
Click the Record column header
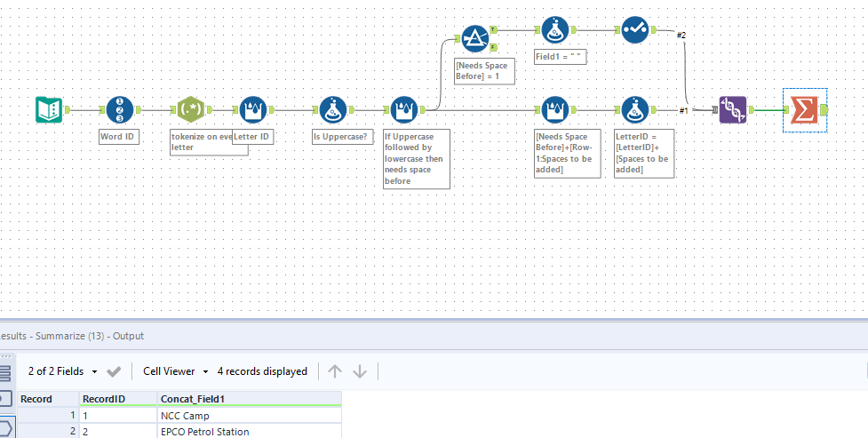pos(48,399)
